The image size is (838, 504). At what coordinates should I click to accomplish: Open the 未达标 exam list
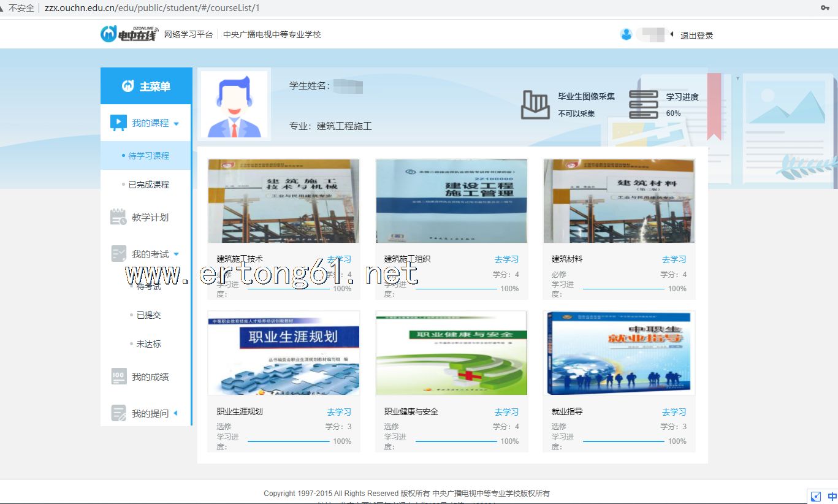point(148,344)
